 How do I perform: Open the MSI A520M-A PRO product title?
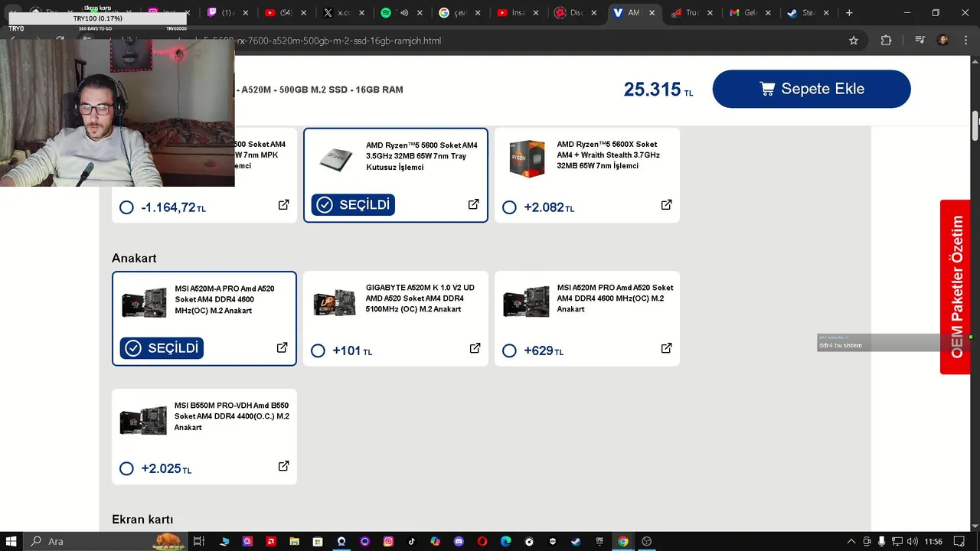[224, 300]
